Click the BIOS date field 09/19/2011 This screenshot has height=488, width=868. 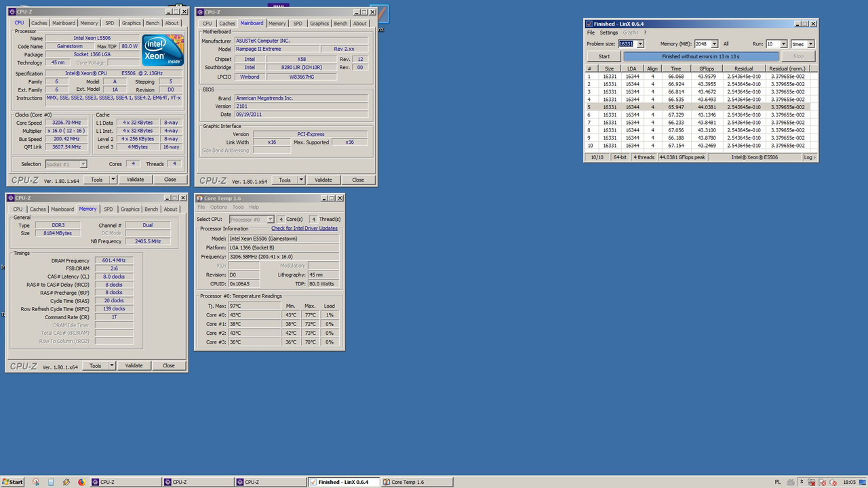coord(301,114)
